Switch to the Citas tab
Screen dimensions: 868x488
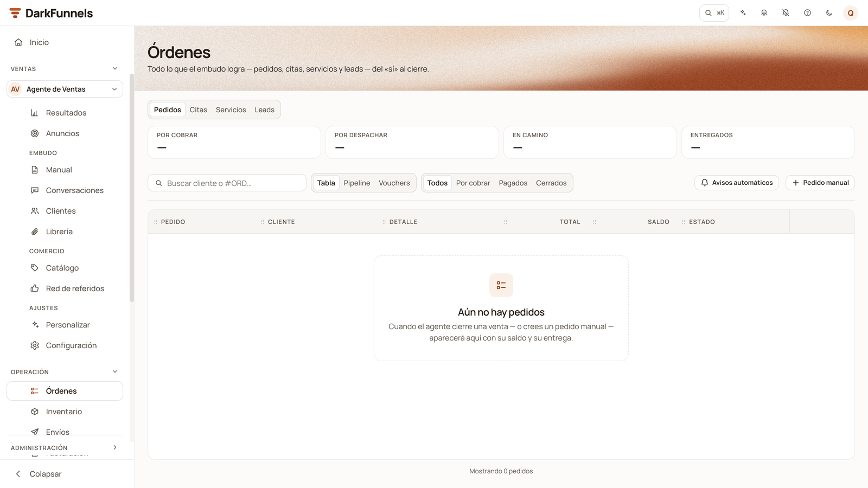pos(198,110)
